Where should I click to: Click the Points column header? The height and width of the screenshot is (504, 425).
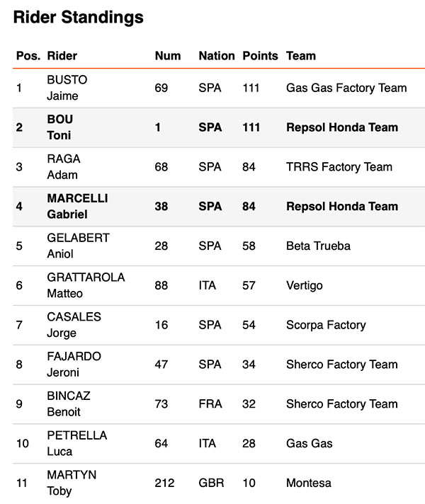click(x=260, y=56)
